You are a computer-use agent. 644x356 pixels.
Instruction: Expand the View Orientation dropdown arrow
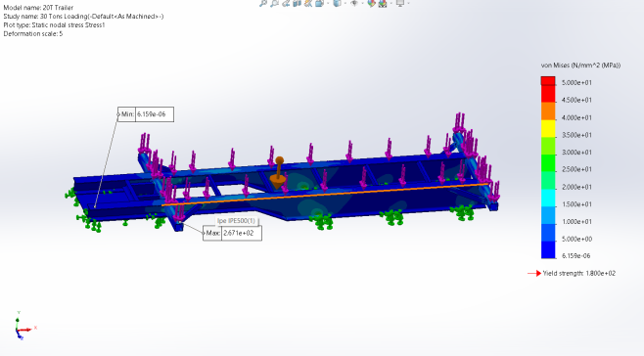pyautogui.click(x=328, y=3)
